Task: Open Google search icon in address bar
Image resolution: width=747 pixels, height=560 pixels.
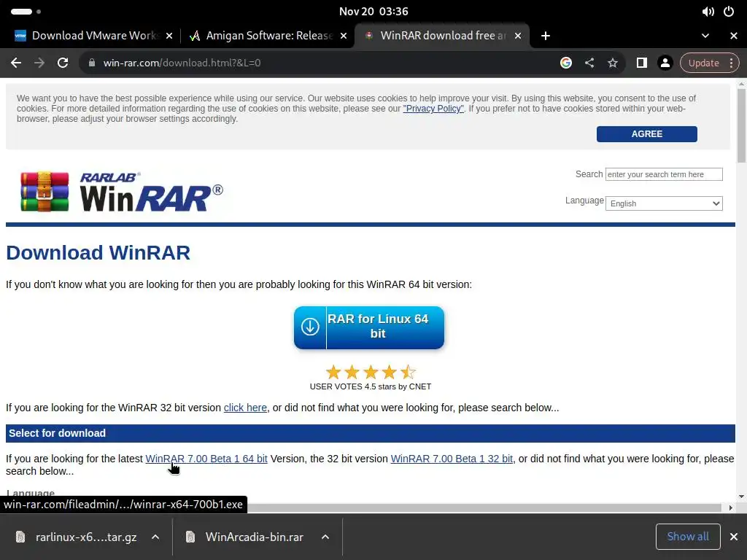Action: (x=566, y=63)
